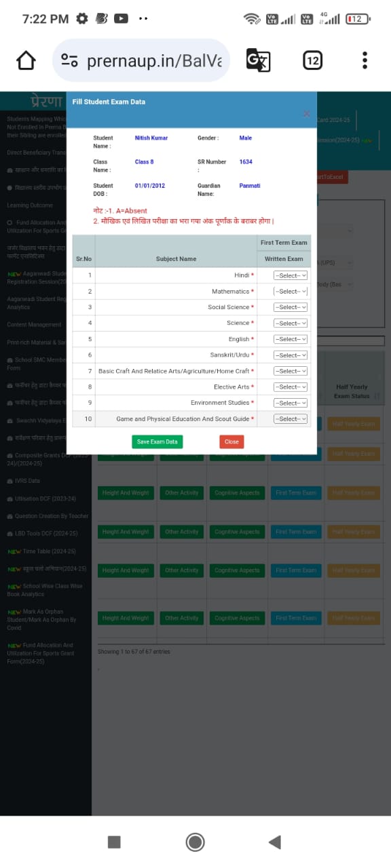391x868 pixels.
Task: Open the English marks select dropdown
Action: click(x=291, y=339)
